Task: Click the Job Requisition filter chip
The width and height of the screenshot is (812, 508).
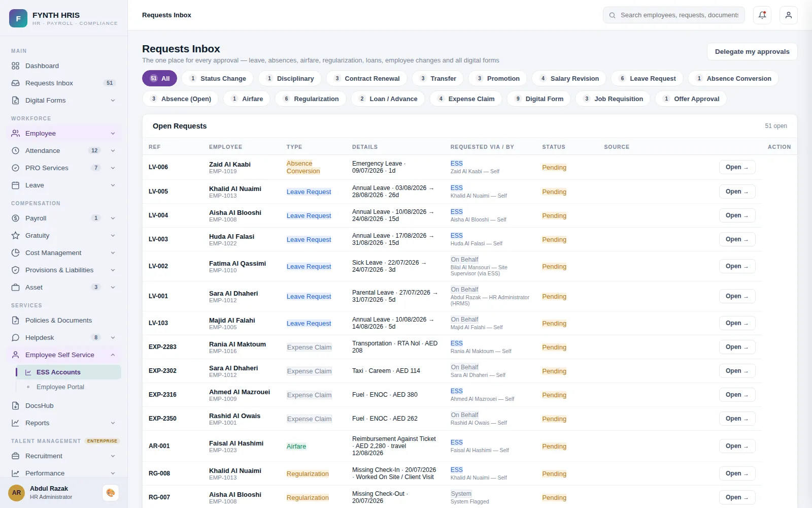Action: tap(613, 99)
